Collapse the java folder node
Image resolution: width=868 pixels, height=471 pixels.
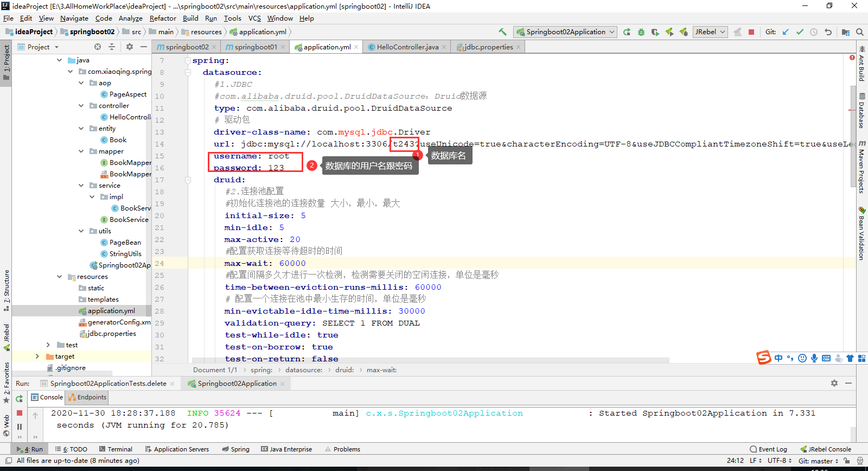60,60
